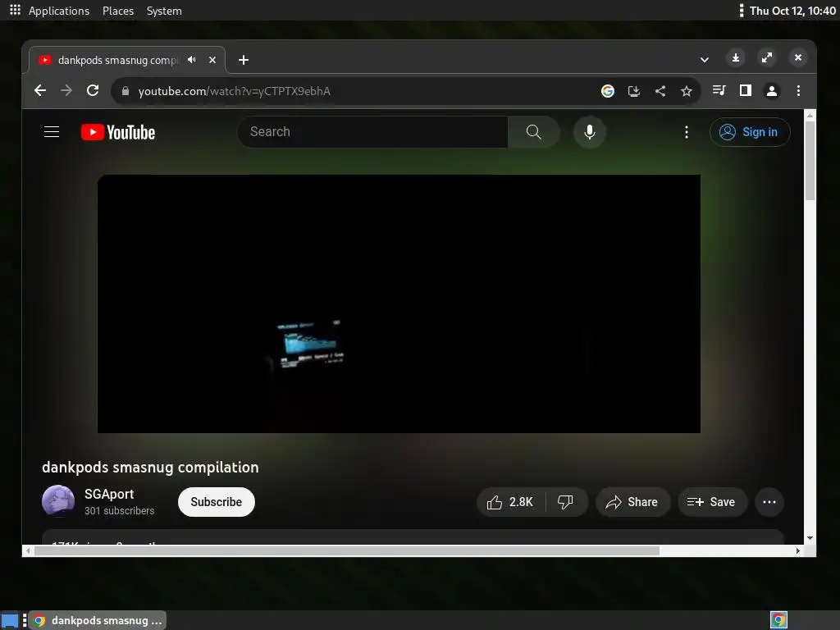The height and width of the screenshot is (630, 840).
Task: Install app icon in address bar
Action: (634, 91)
